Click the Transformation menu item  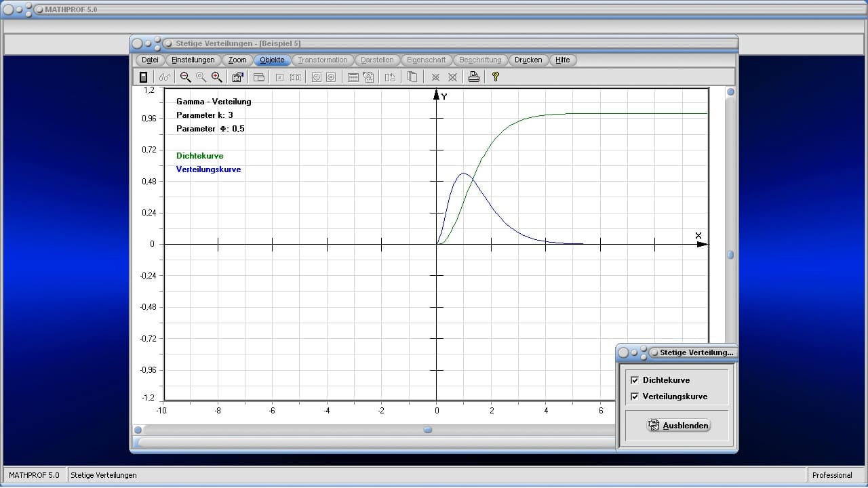pos(323,60)
